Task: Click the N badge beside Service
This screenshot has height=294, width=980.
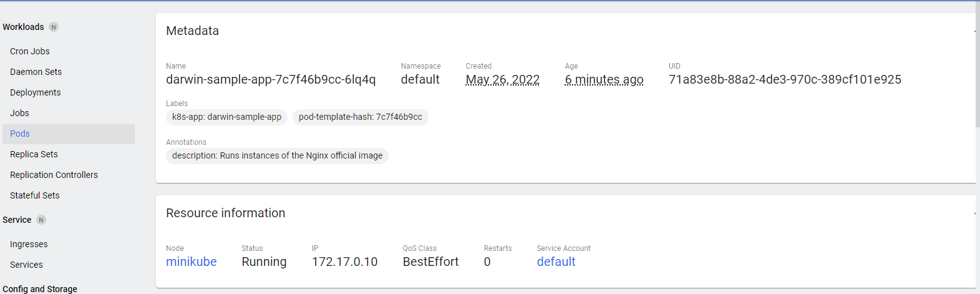Action: click(41, 220)
